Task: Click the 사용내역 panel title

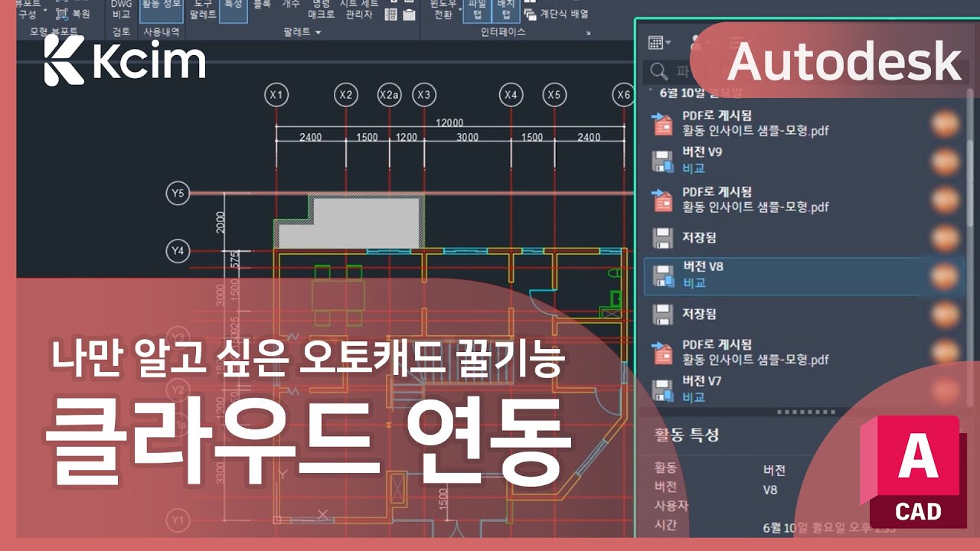Action: [x=161, y=32]
